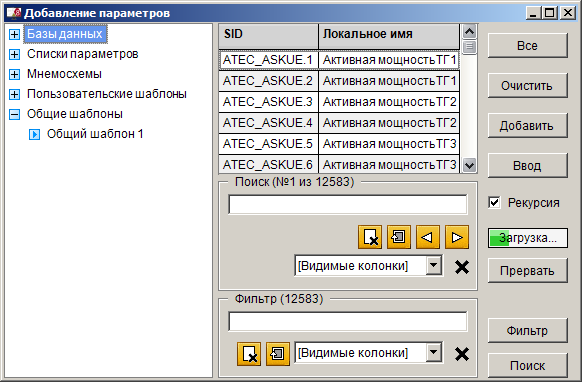Open search [Видимые колонки] dropdown

434,265
